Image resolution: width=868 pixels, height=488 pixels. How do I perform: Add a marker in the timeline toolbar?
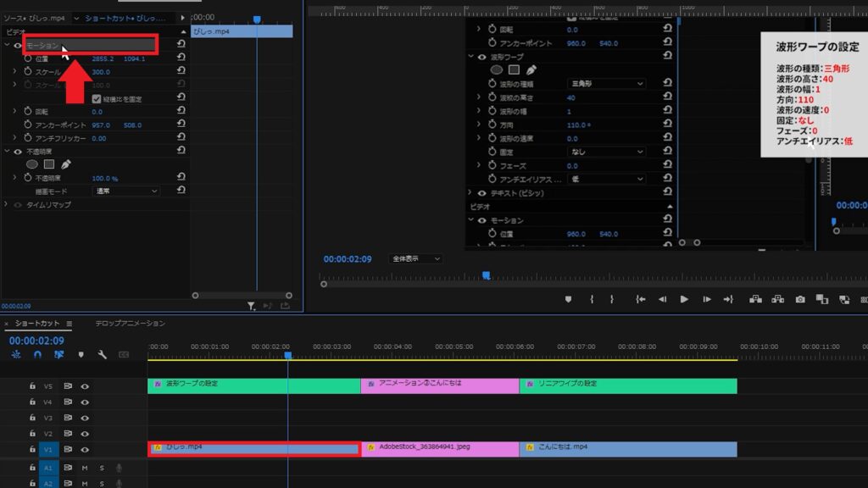point(81,355)
